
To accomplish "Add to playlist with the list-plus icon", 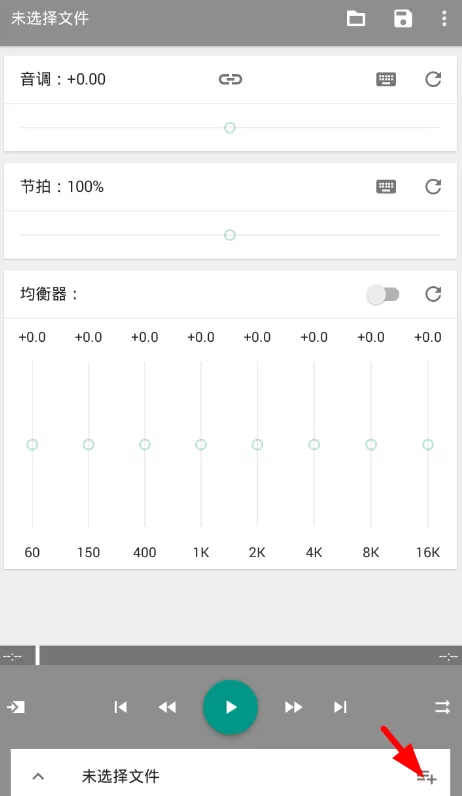I will click(426, 777).
